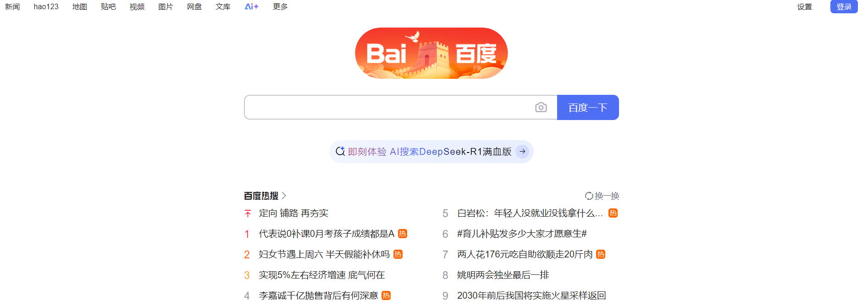Open the 设置 settings dropdown
This screenshot has height=306, width=868.
[x=804, y=7]
